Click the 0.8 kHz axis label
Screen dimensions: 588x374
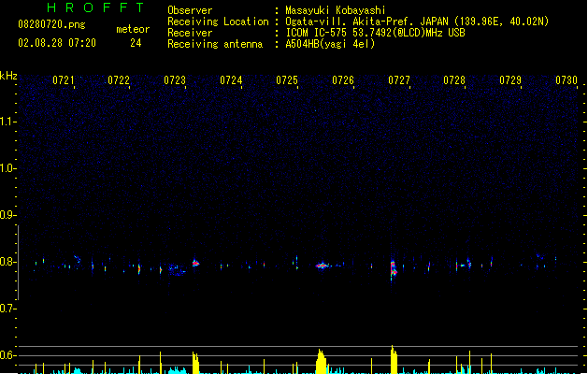(x=7, y=262)
